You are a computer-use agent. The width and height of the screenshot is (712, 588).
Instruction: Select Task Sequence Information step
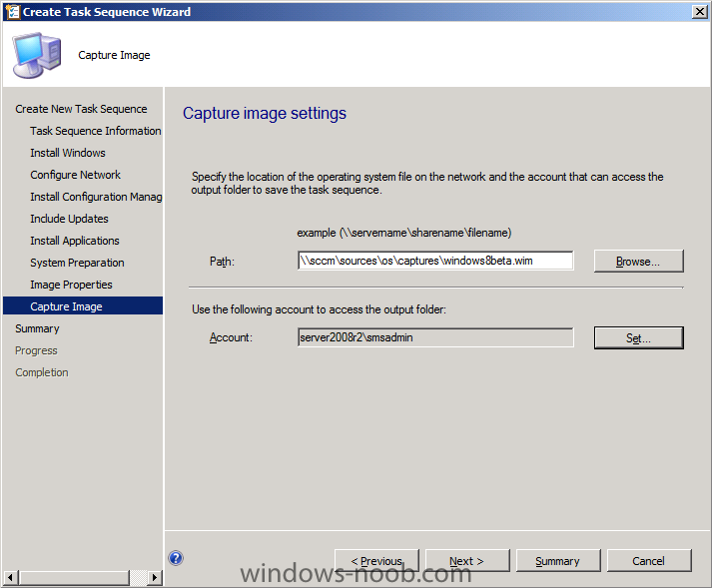pos(95,131)
